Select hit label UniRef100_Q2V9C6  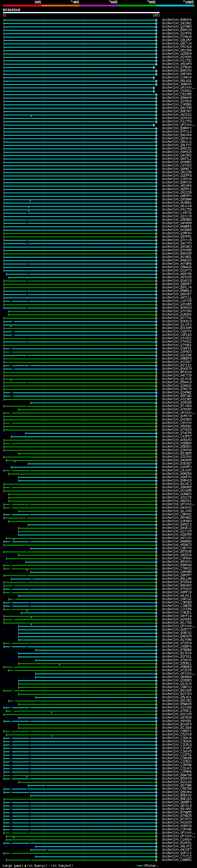point(176,101)
